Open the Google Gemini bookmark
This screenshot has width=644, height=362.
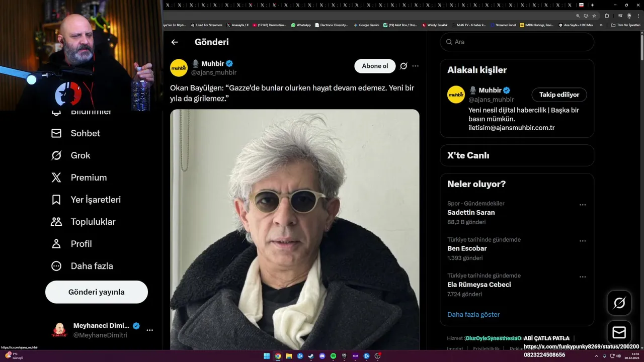pyautogui.click(x=366, y=25)
